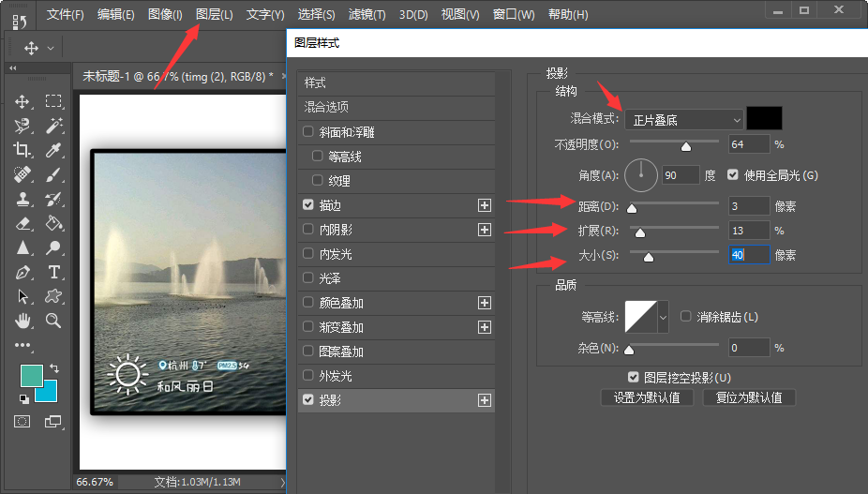Click the plus button next to 投影
The height and width of the screenshot is (494, 868).
point(485,400)
